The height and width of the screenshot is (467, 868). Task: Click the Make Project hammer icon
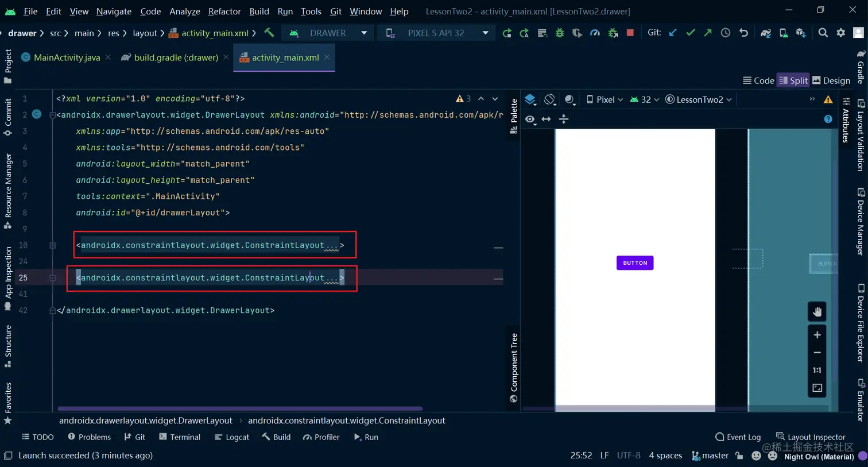pyautogui.click(x=269, y=33)
